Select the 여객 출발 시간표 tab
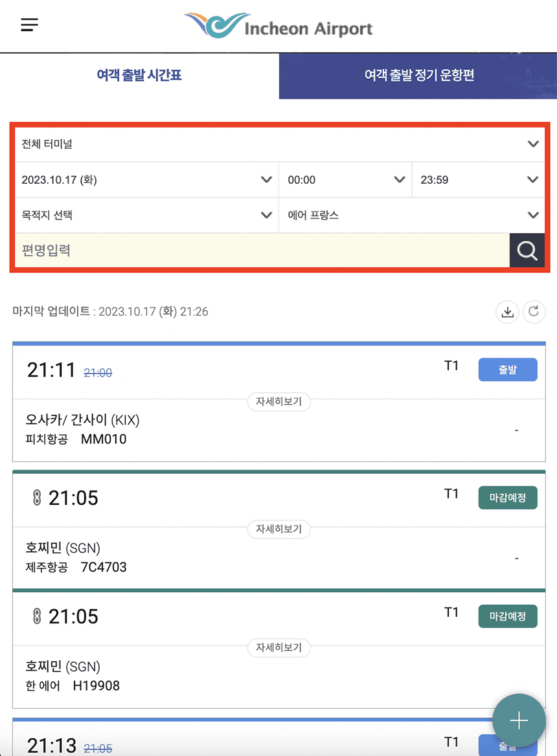This screenshot has height=756, width=557. tap(138, 76)
